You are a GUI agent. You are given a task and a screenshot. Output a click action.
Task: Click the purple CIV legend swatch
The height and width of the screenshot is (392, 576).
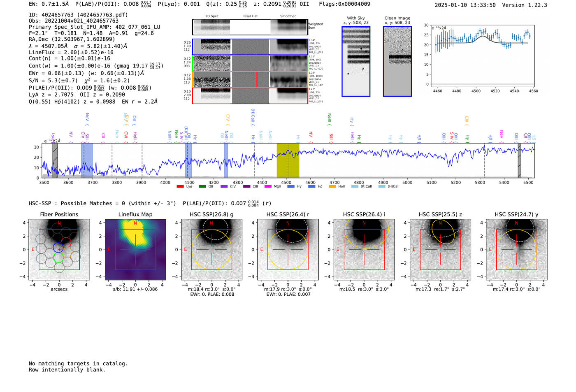point(224,186)
